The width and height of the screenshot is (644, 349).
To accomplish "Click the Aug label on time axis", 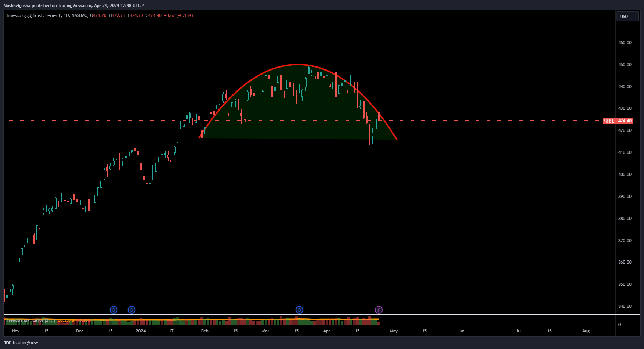I will coord(586,331).
